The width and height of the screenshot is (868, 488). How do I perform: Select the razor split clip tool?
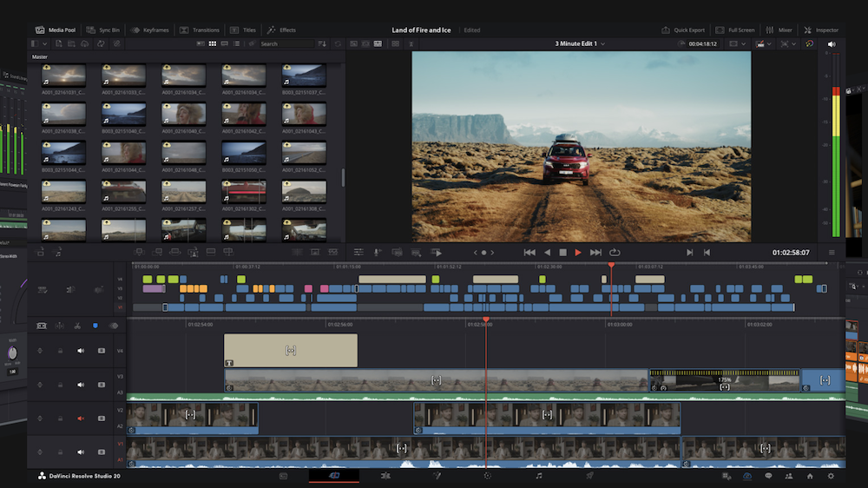pos(77,326)
